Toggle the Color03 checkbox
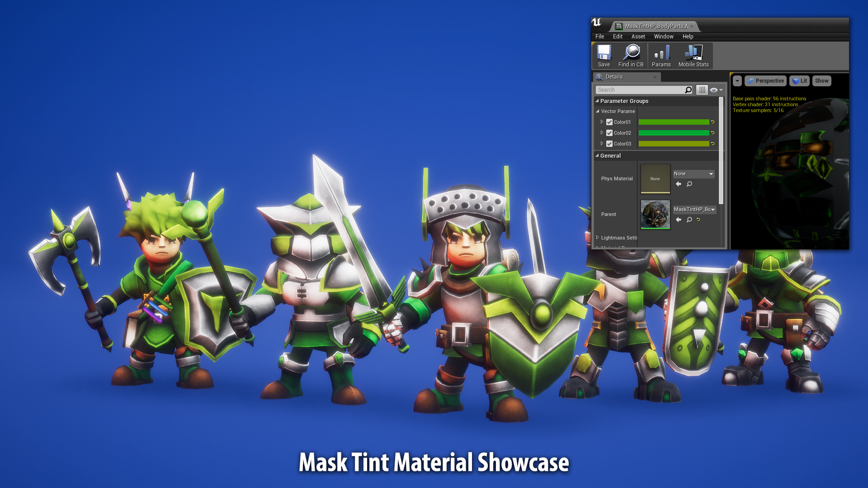Screen dimensions: 868x488 tap(609, 144)
